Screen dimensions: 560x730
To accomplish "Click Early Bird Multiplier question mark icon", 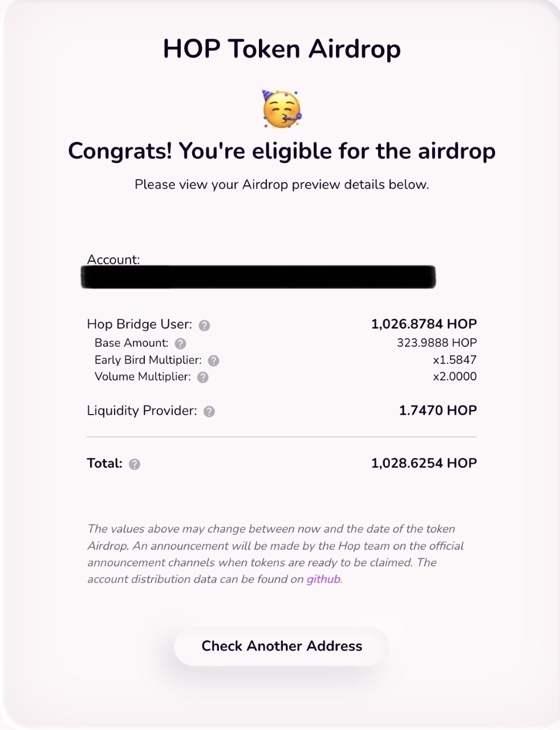I will point(213,360).
